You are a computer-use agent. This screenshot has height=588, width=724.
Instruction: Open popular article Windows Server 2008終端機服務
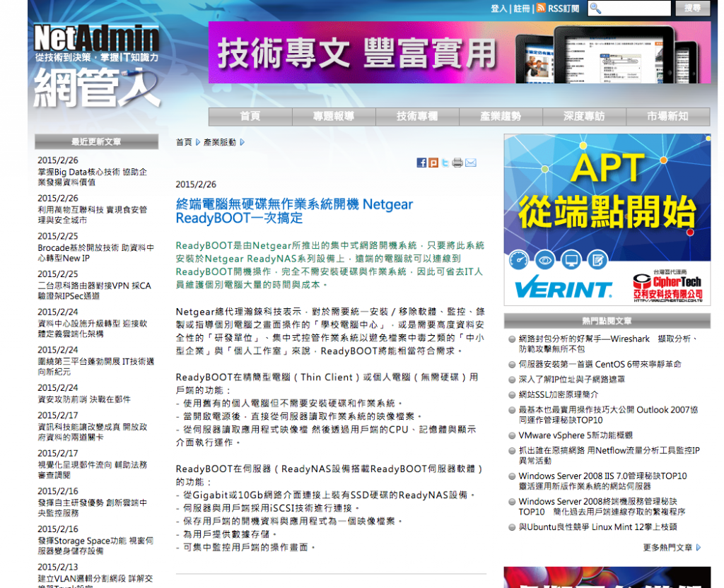pos(602,506)
